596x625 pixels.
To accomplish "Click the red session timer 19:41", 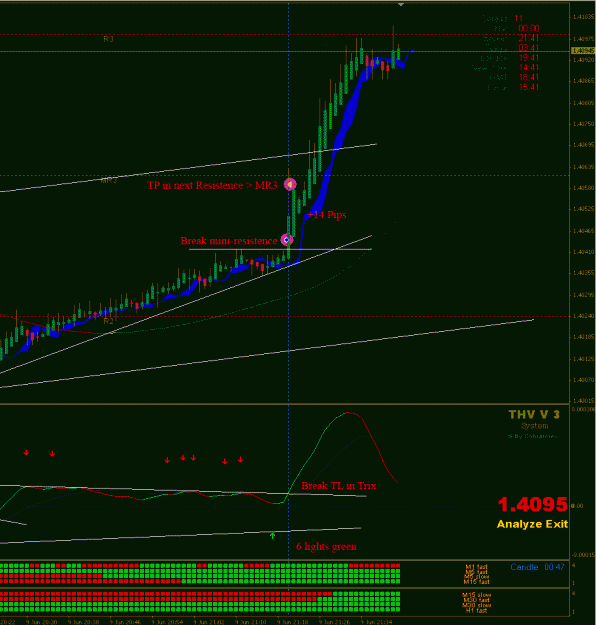I will click(529, 58).
